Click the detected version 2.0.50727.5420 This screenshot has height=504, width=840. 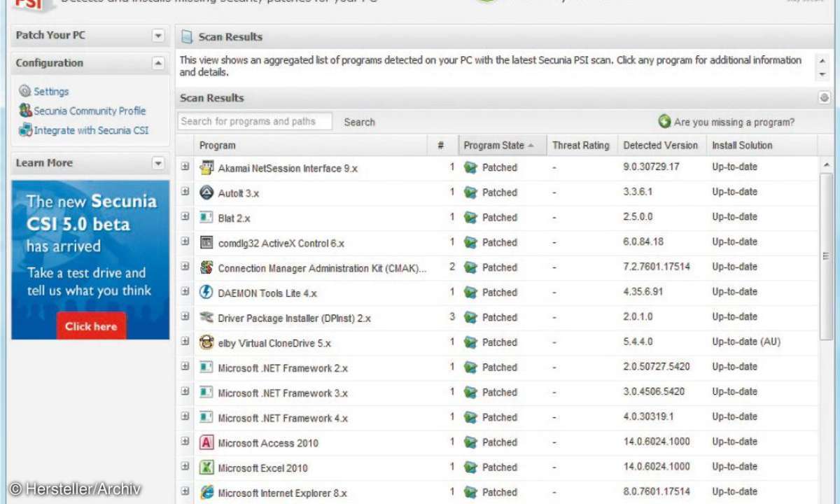click(656, 366)
